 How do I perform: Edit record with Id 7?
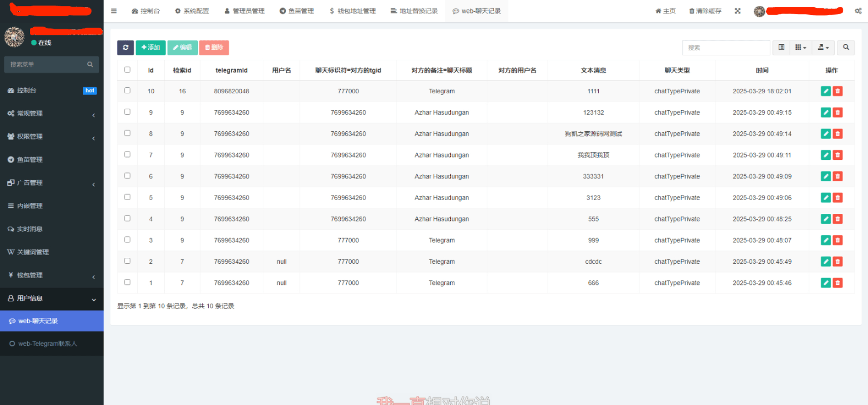tap(826, 155)
